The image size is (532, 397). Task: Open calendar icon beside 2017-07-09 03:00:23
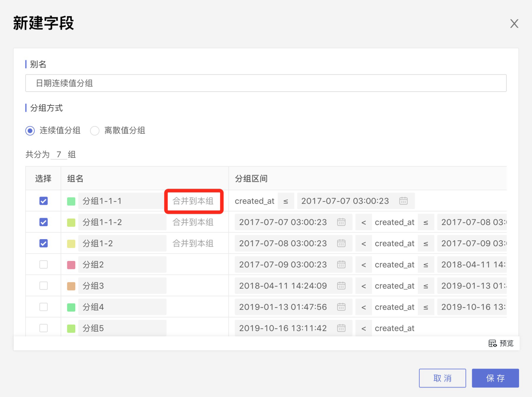click(x=341, y=265)
